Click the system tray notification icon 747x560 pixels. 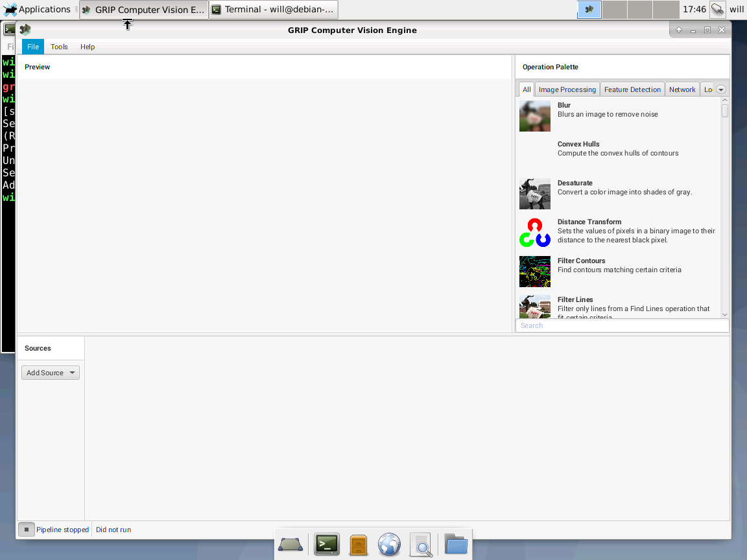[717, 9]
